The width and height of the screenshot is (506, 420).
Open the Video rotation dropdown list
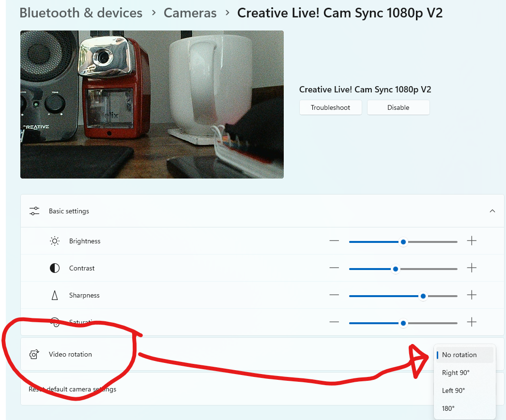pos(465,355)
